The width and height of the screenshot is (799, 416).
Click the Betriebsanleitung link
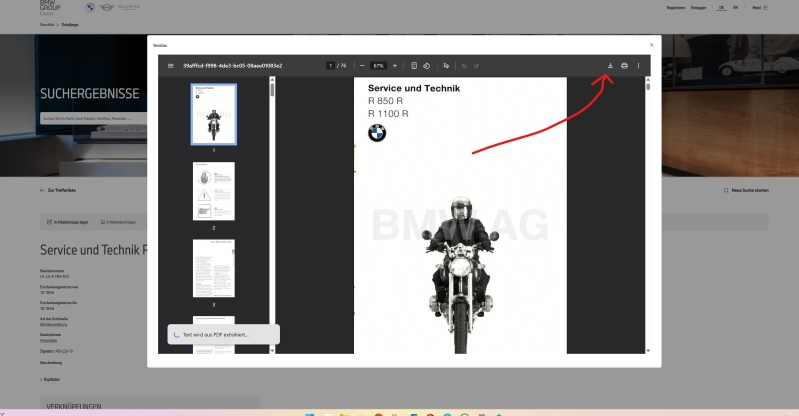[54, 324]
